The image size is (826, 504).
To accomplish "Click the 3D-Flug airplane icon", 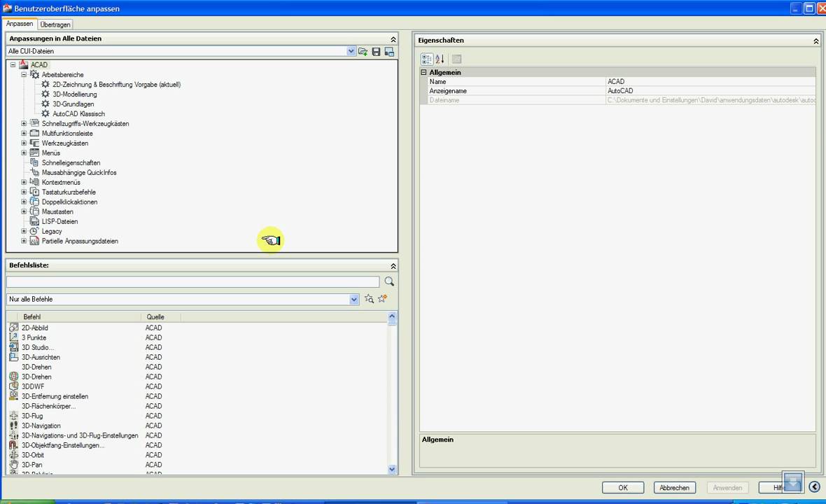I will coord(14,416).
